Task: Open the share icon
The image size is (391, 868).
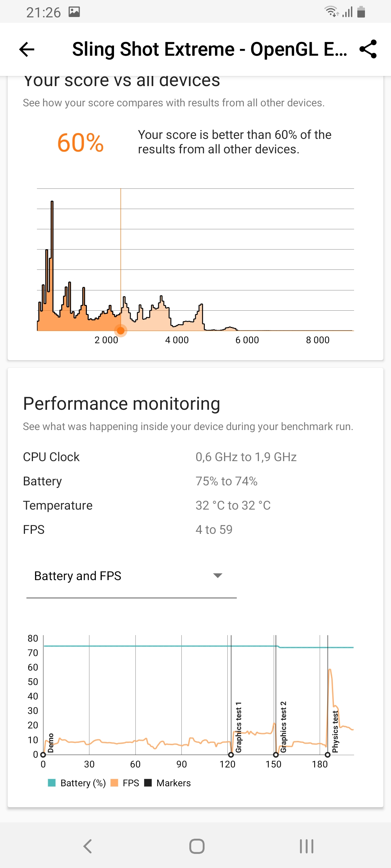Action: [368, 49]
